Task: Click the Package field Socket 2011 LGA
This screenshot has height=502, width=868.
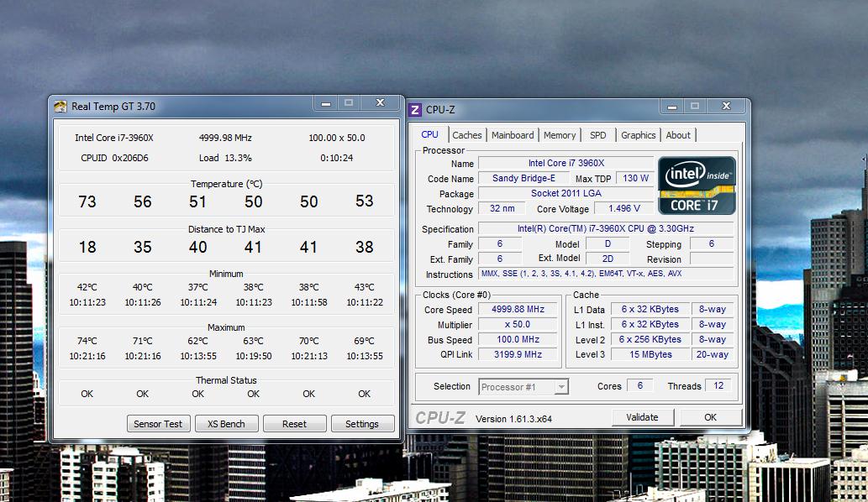Action: click(566, 193)
